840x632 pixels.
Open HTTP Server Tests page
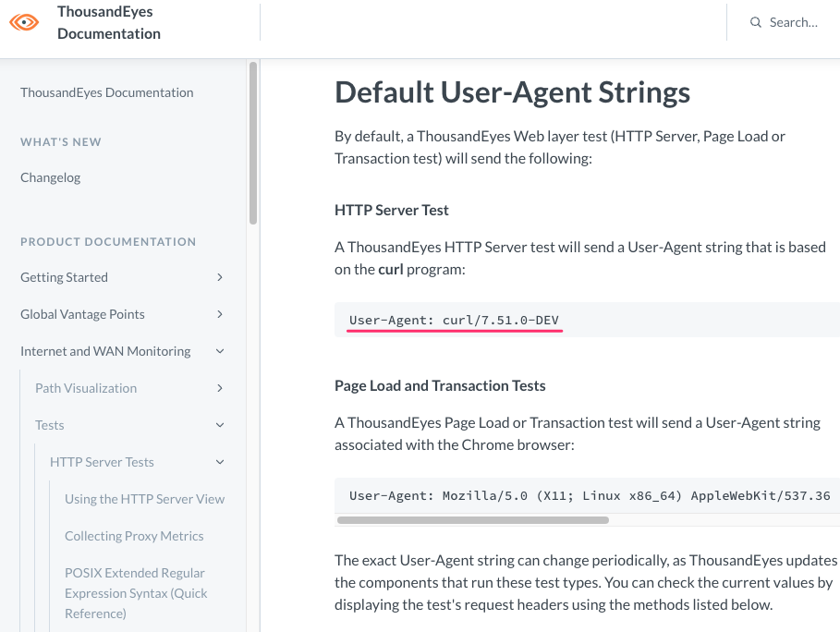(102, 462)
